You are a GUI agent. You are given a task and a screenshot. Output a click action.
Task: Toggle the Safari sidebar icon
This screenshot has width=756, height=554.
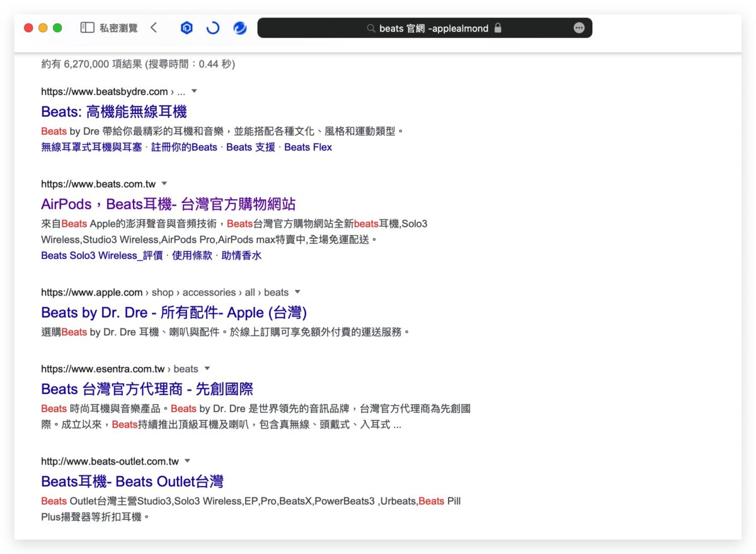tap(87, 28)
